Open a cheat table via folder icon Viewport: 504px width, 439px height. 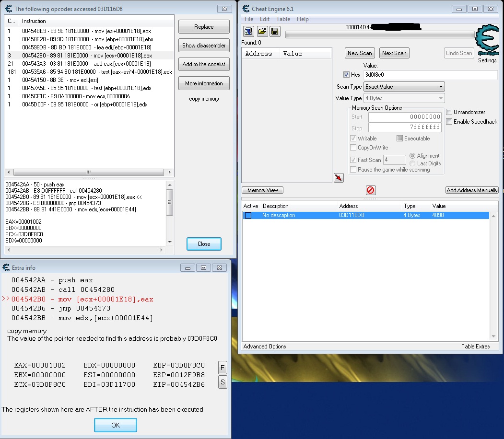[x=261, y=31]
